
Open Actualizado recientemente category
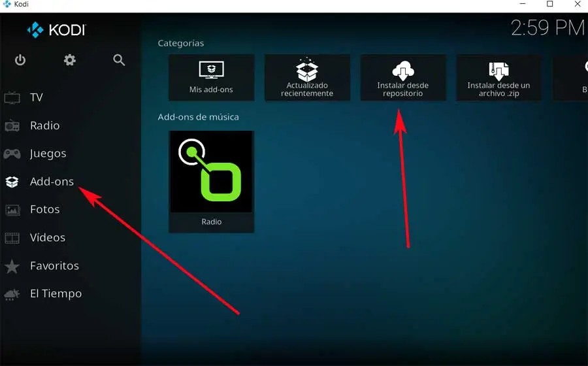point(307,78)
